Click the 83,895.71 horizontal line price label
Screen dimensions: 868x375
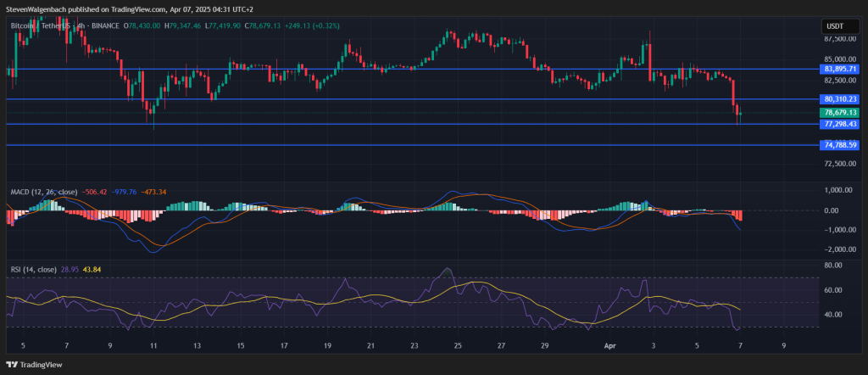click(840, 69)
